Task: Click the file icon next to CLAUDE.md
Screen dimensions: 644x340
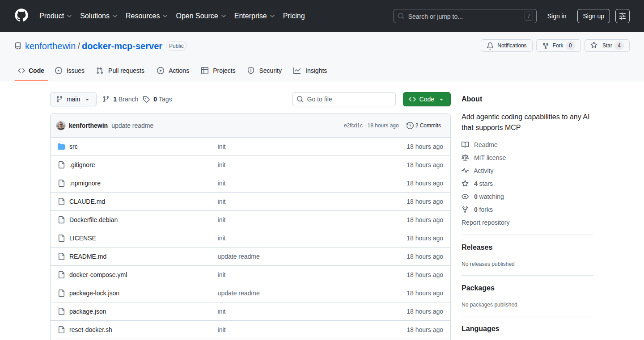Action: (x=61, y=201)
